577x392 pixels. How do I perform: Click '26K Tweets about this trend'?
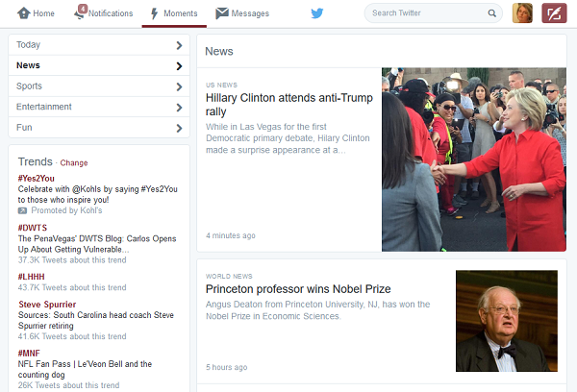69,385
